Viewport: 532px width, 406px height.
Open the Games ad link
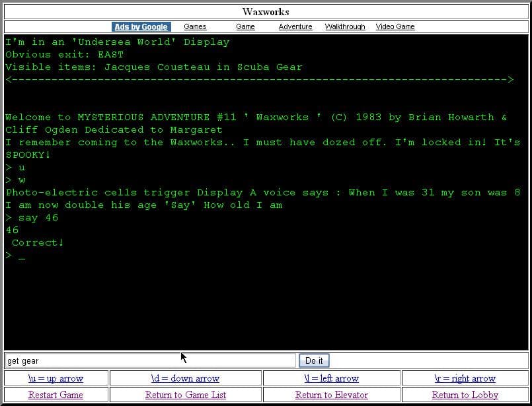point(195,27)
